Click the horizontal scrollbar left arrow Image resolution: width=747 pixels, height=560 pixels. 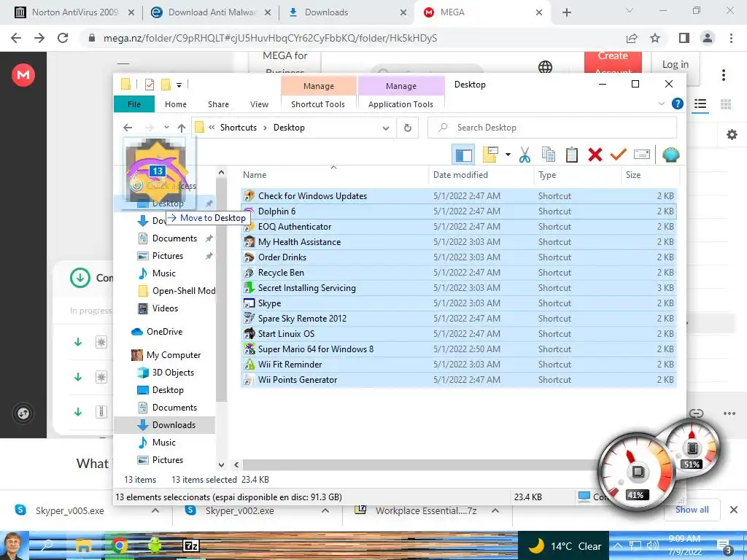236,464
